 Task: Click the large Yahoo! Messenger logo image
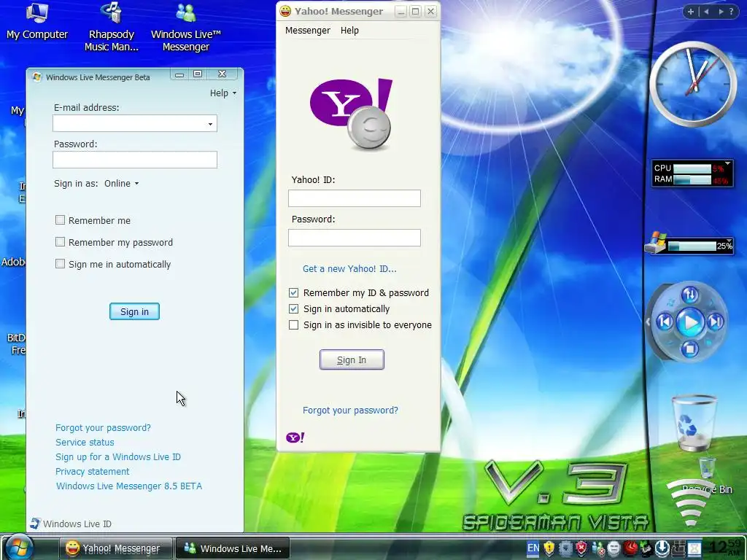pos(352,114)
